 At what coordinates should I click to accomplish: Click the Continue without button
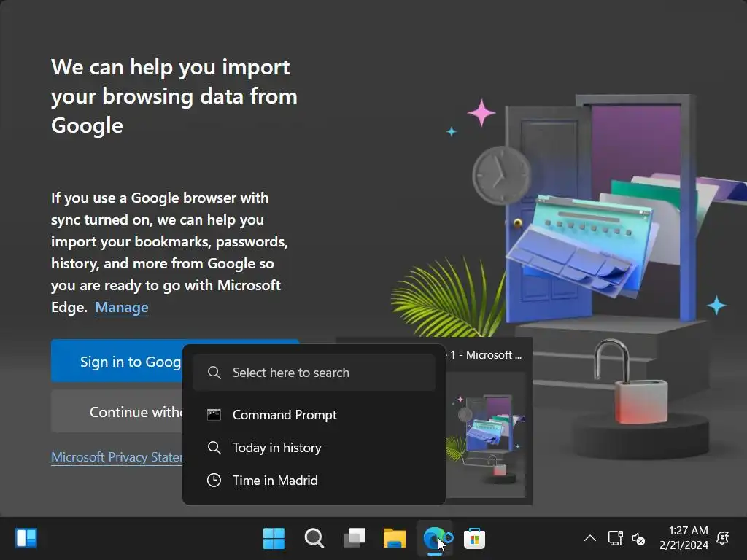(x=117, y=411)
